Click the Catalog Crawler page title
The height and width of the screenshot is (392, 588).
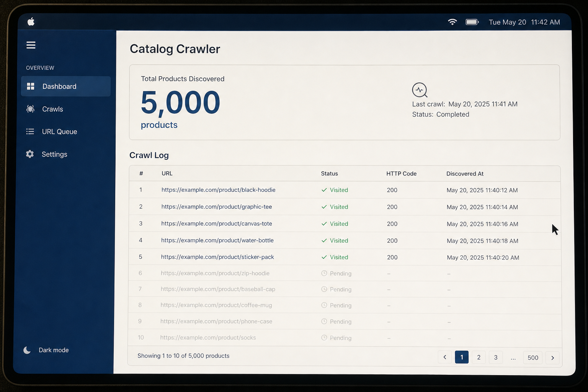point(175,49)
